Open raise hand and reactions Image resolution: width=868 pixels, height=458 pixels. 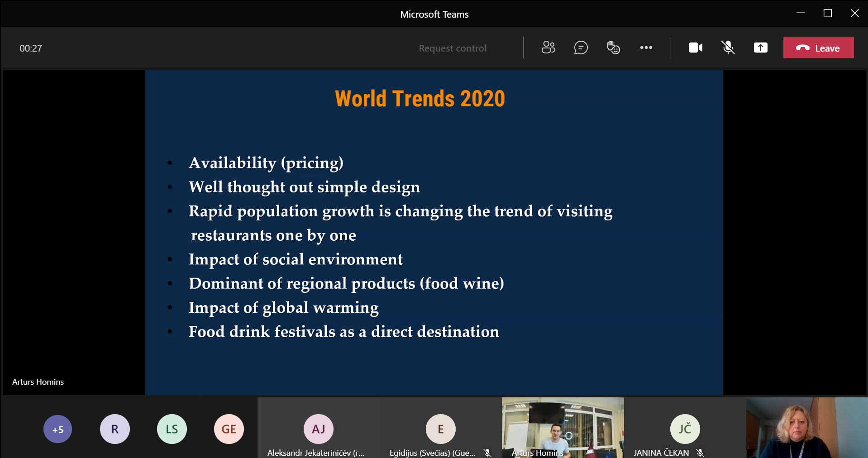point(613,48)
